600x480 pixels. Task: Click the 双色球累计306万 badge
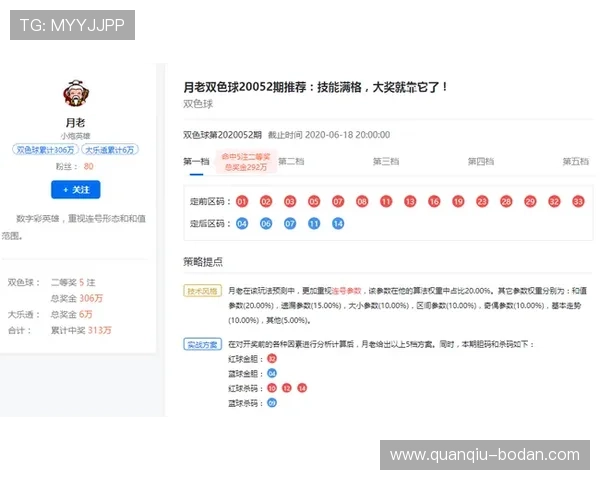click(x=45, y=149)
